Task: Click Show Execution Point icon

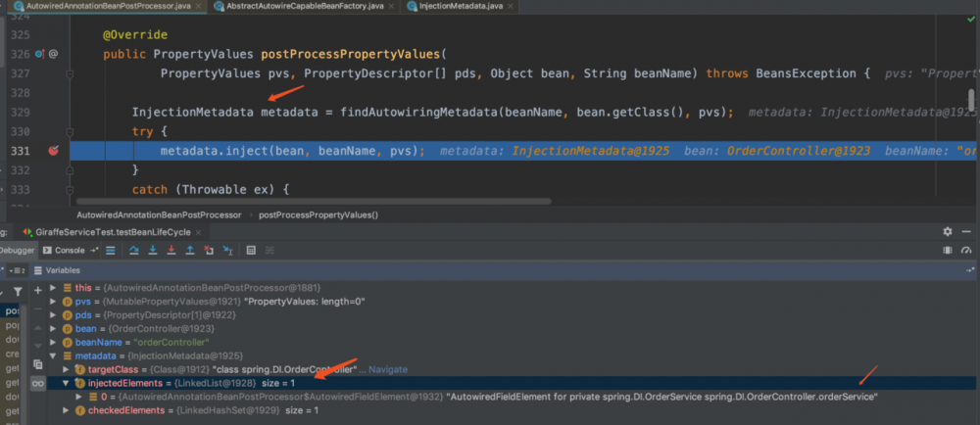Action: pyautogui.click(x=111, y=251)
